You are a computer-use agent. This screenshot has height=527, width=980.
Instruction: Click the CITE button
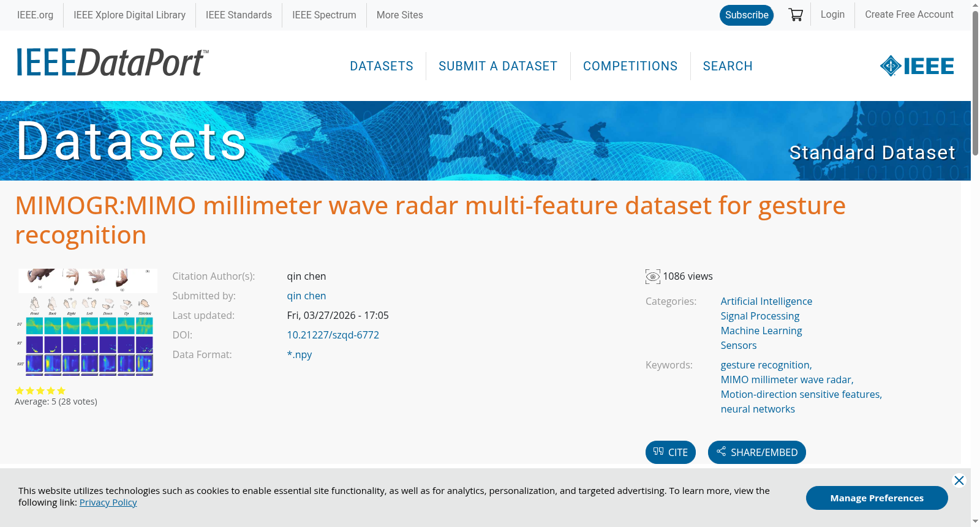pyautogui.click(x=671, y=452)
